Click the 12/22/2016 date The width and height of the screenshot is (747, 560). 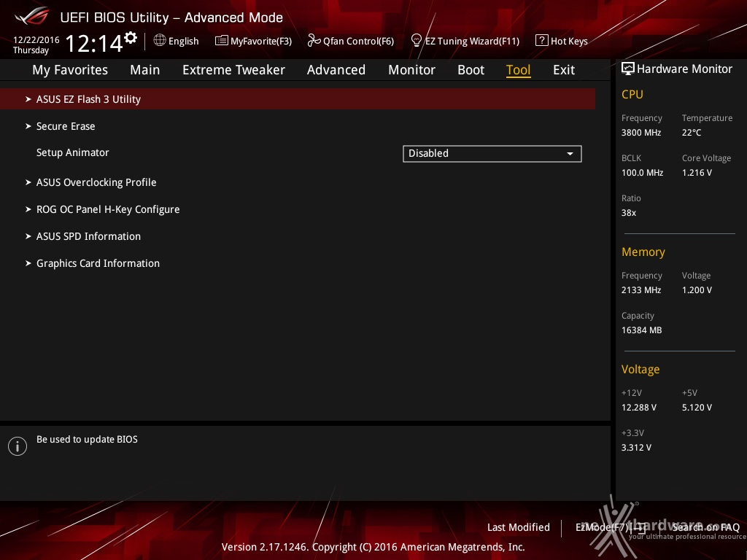36,40
